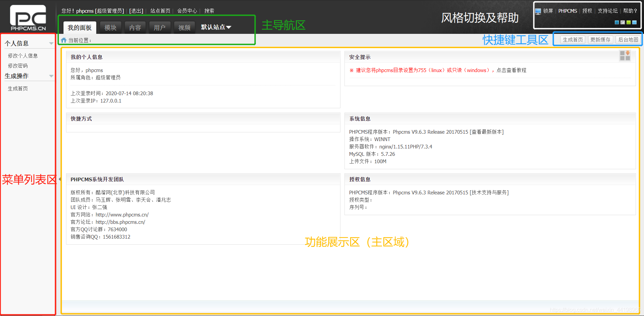Switch to the 模块 tab
644x316 pixels.
tap(110, 27)
